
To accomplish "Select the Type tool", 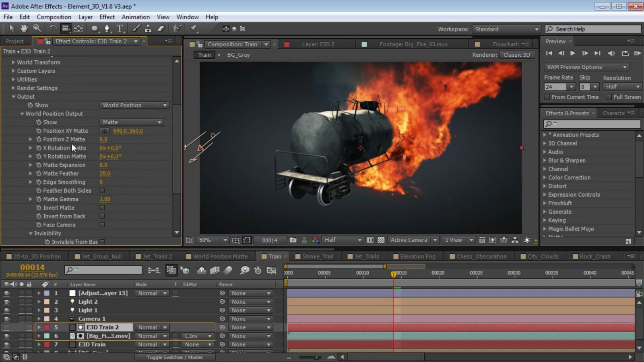I will tap(120, 29).
